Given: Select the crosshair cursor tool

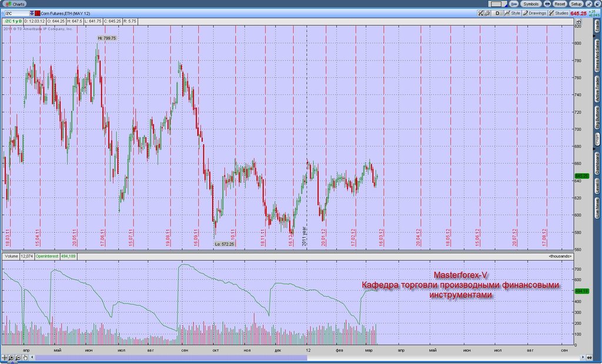Looking at the screenshot, I should click(4, 358).
